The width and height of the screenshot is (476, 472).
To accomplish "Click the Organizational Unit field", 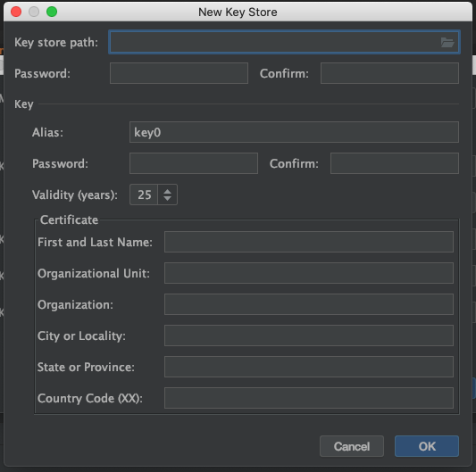I will point(309,273).
